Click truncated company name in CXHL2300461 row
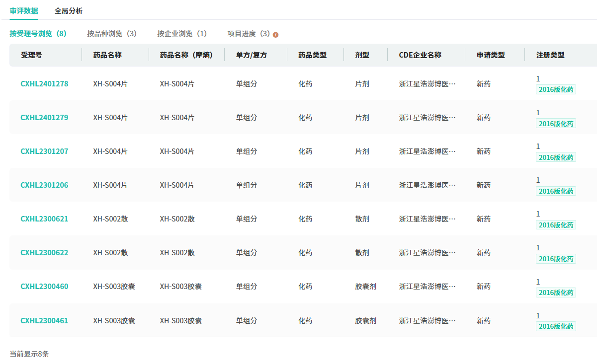The width and height of the screenshot is (597, 364). [427, 321]
